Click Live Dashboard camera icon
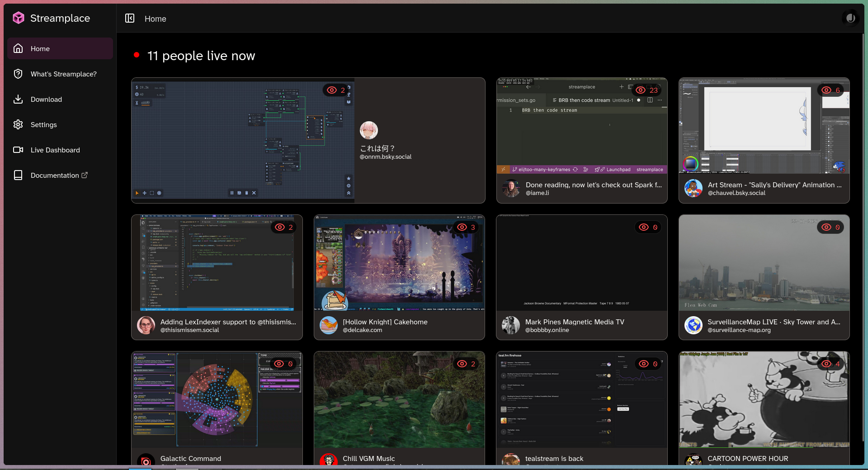 pos(18,150)
